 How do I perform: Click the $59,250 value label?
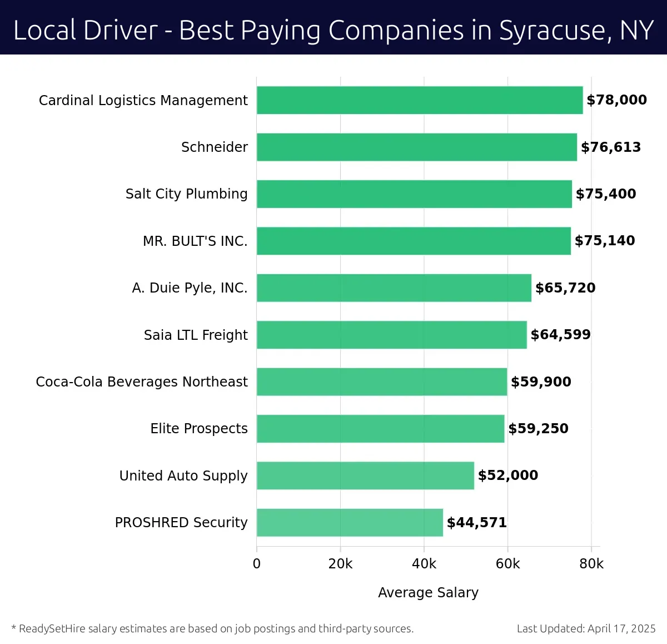pos(539,428)
